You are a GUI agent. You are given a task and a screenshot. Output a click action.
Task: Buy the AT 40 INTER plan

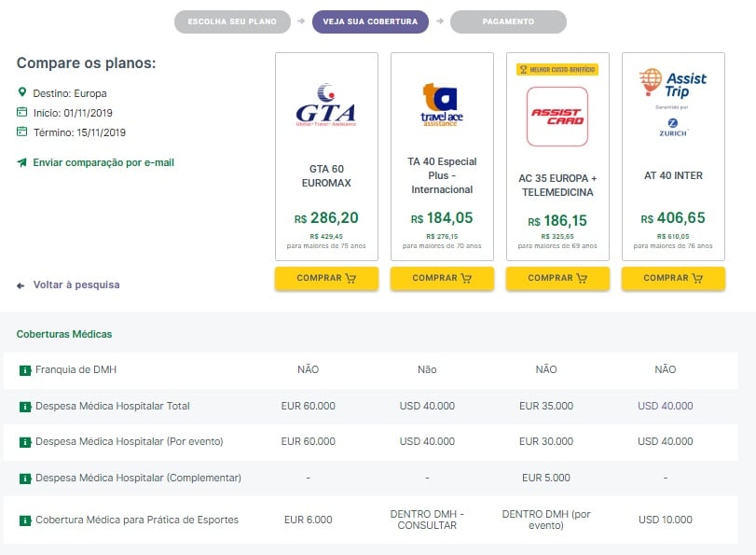(x=673, y=279)
